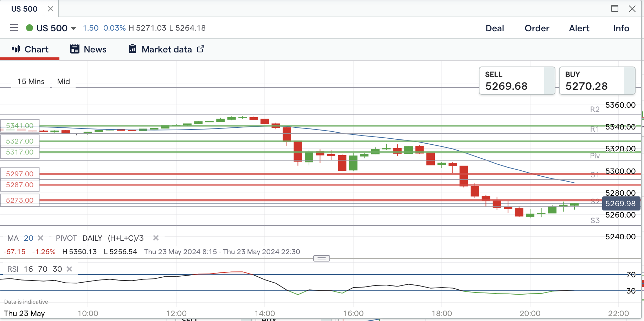The image size is (644, 321).
Task: Click the Thu 23 May date label
Action: click(x=24, y=313)
